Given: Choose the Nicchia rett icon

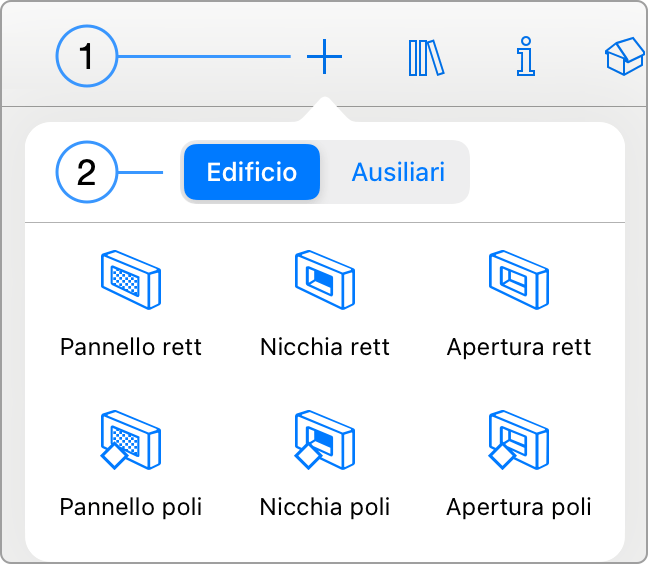Looking at the screenshot, I should click(325, 280).
